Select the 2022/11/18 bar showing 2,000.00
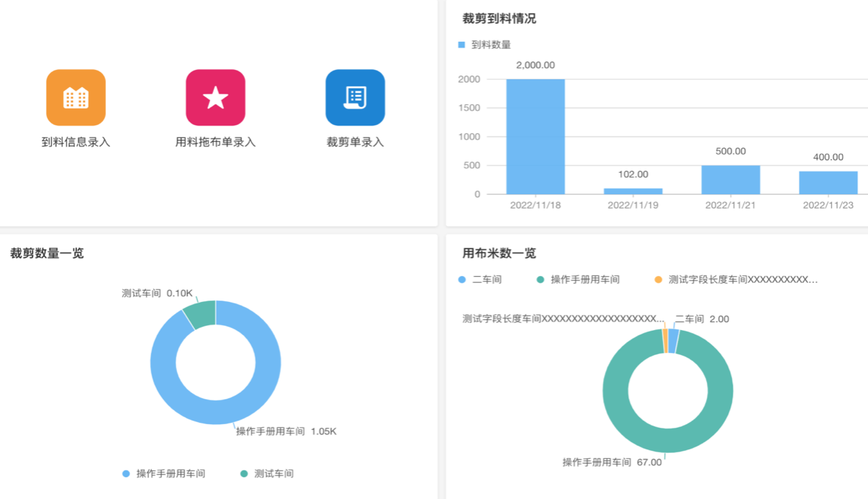The width and height of the screenshot is (868, 499). click(535, 137)
